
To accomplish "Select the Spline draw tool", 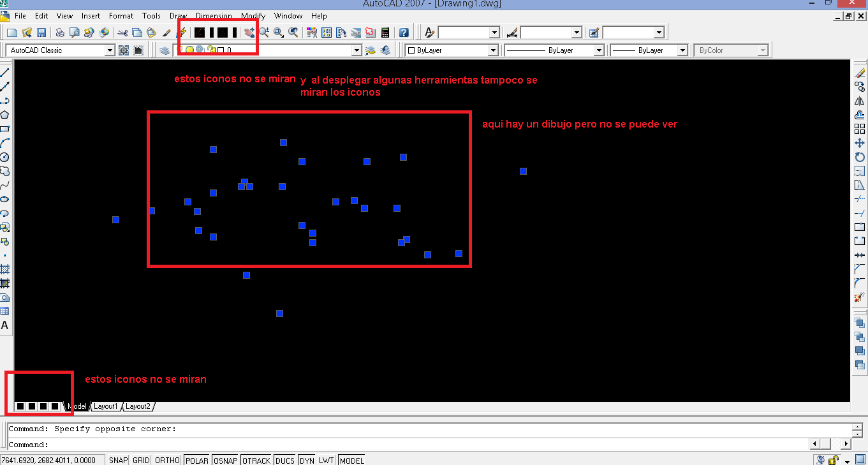I will (x=4, y=185).
